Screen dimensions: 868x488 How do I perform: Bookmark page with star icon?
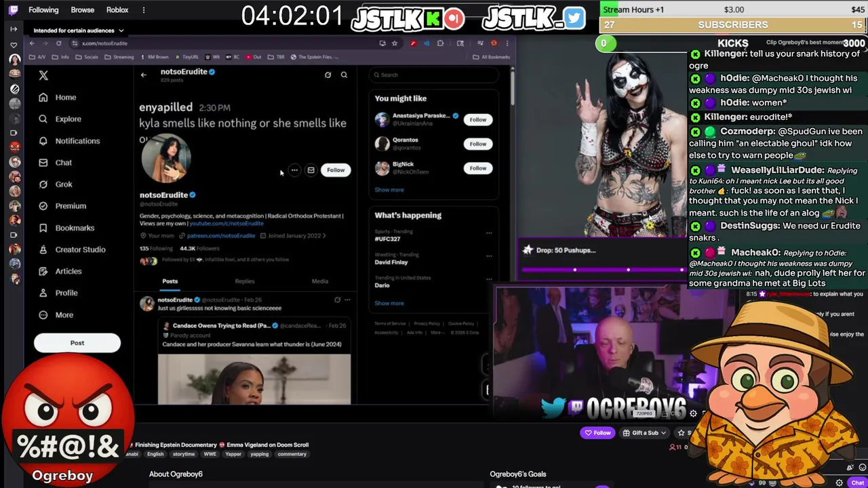point(394,43)
